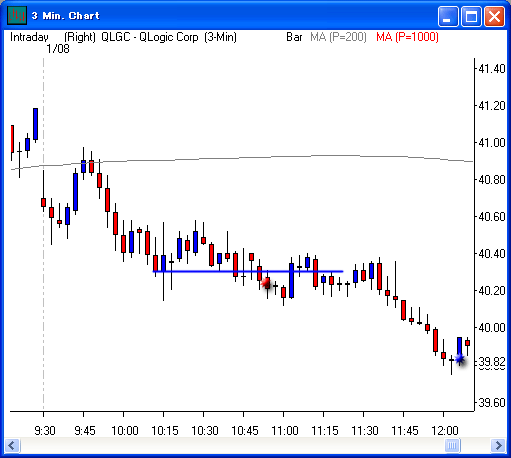Click the blue buy marker near 39.82
This screenshot has height=458, width=511.
460,359
